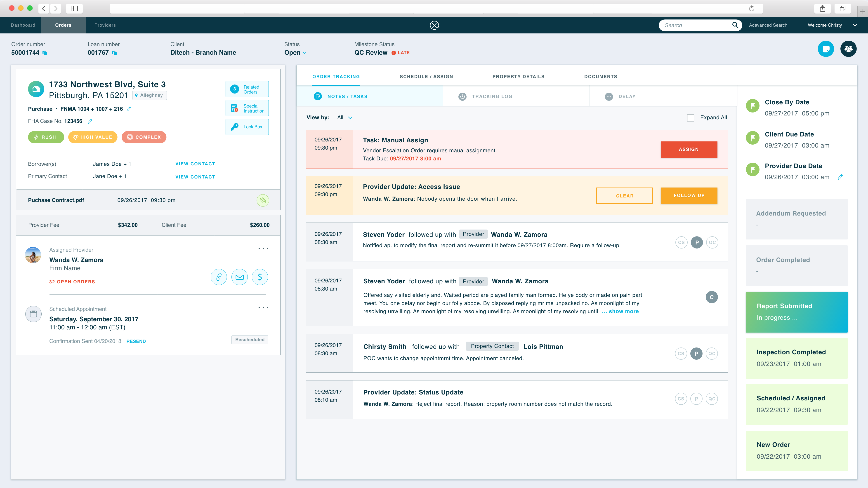Click into the Search field
868x488 pixels.
click(x=694, y=25)
